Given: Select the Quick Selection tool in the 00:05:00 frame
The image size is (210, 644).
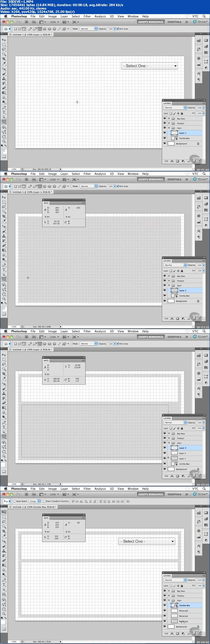Looking at the screenshot, I should click(x=4, y=369).
